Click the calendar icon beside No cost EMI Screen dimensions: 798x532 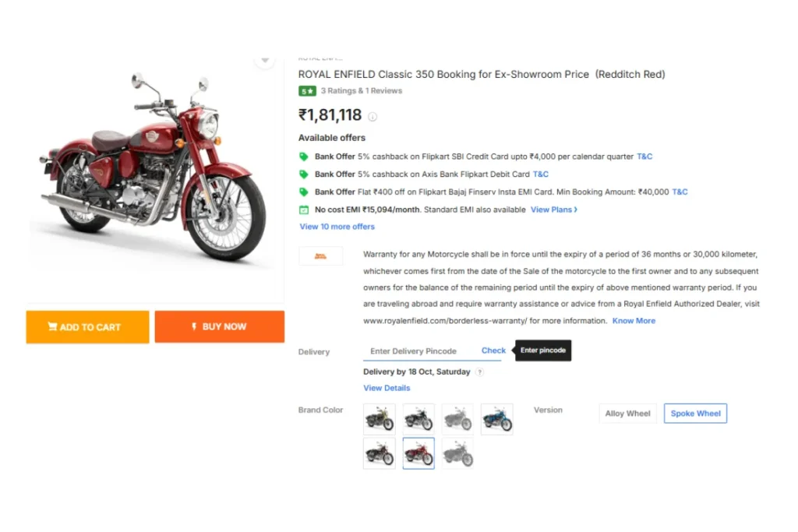coord(304,210)
